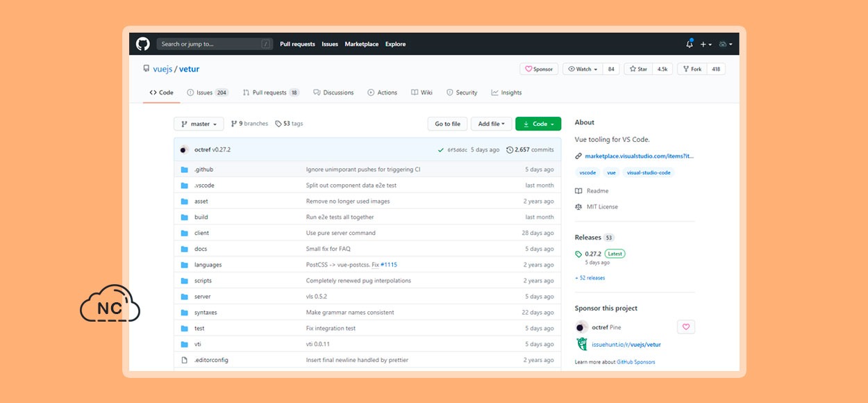
Task: Star the vetur repository
Action: tap(638, 69)
